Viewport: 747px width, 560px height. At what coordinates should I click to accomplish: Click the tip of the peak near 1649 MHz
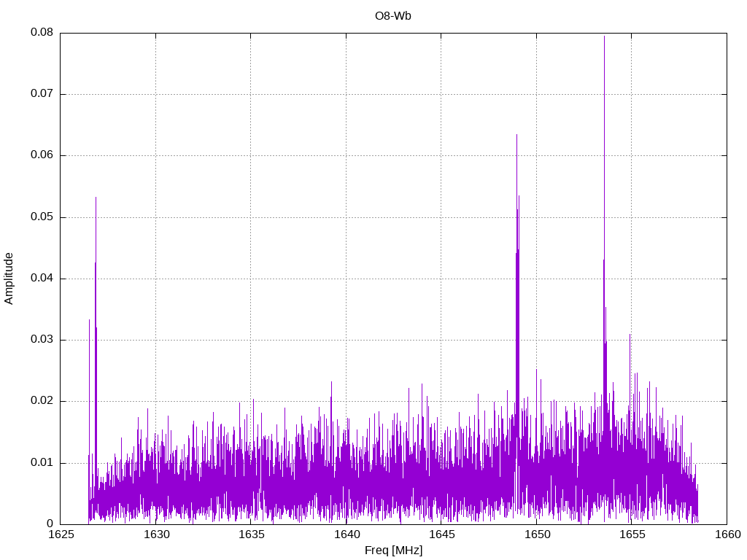(x=516, y=136)
